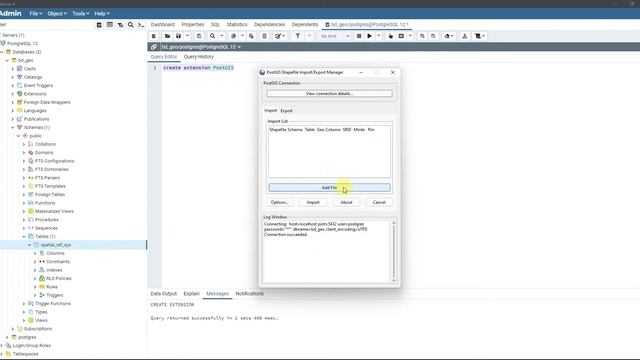The image size is (640, 360).
Task: Open the Execute options dropdown arrow
Action: [379, 36]
